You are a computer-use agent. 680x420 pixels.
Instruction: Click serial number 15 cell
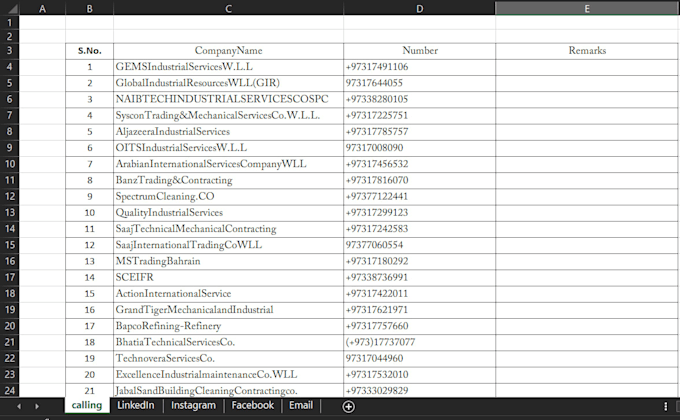click(89, 294)
